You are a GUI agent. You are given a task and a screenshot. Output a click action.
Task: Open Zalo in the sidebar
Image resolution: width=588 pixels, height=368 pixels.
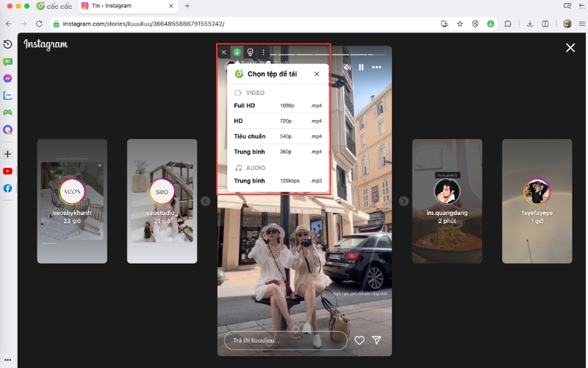(7, 96)
